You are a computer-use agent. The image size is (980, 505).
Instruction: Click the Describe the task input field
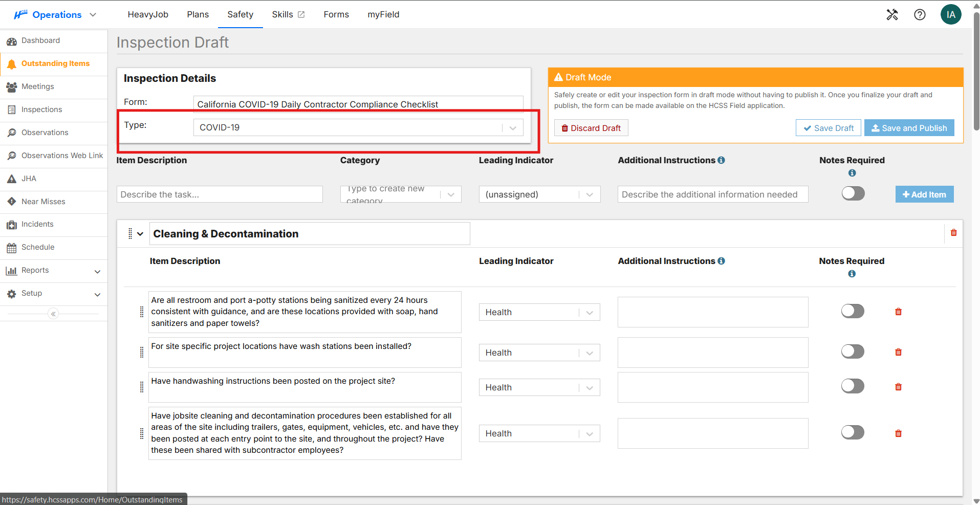click(x=220, y=194)
